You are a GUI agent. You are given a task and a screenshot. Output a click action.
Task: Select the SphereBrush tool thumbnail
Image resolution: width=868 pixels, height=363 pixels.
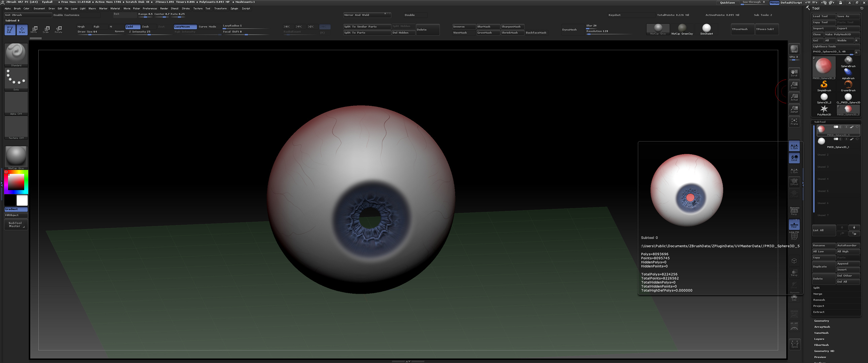click(x=848, y=61)
